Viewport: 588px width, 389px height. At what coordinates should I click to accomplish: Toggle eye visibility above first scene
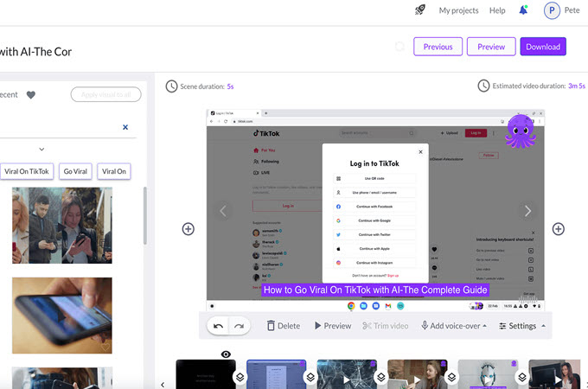click(226, 354)
